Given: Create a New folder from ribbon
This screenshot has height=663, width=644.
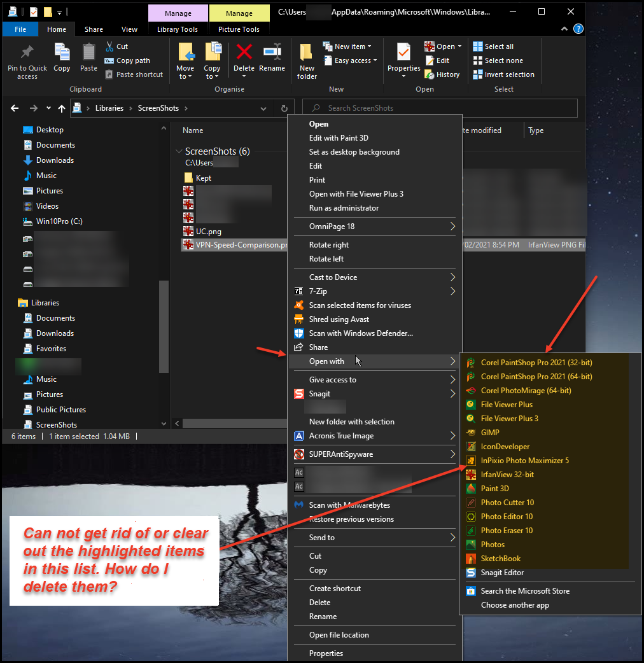Looking at the screenshot, I should 307,61.
